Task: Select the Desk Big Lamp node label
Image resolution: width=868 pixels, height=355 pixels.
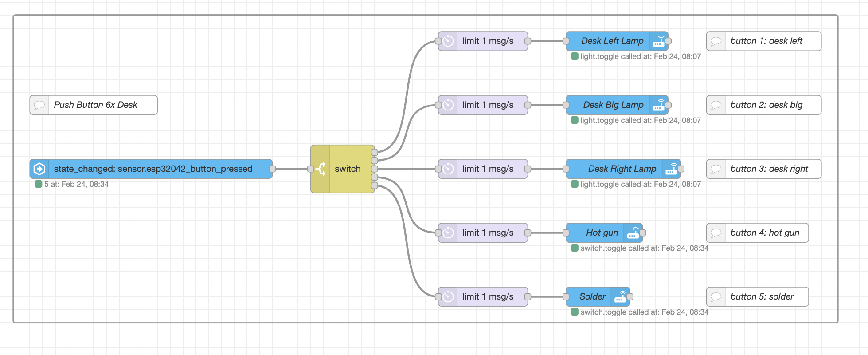Action: pyautogui.click(x=613, y=105)
